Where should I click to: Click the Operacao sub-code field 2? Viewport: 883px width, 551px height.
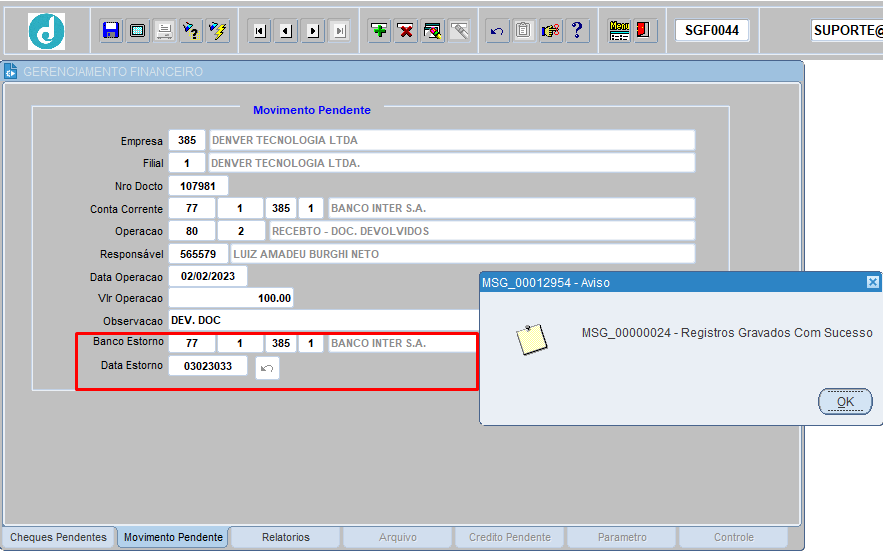[241, 231]
